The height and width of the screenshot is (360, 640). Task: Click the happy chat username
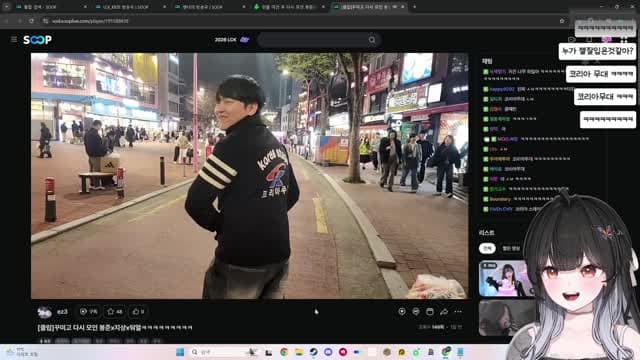[502, 89]
